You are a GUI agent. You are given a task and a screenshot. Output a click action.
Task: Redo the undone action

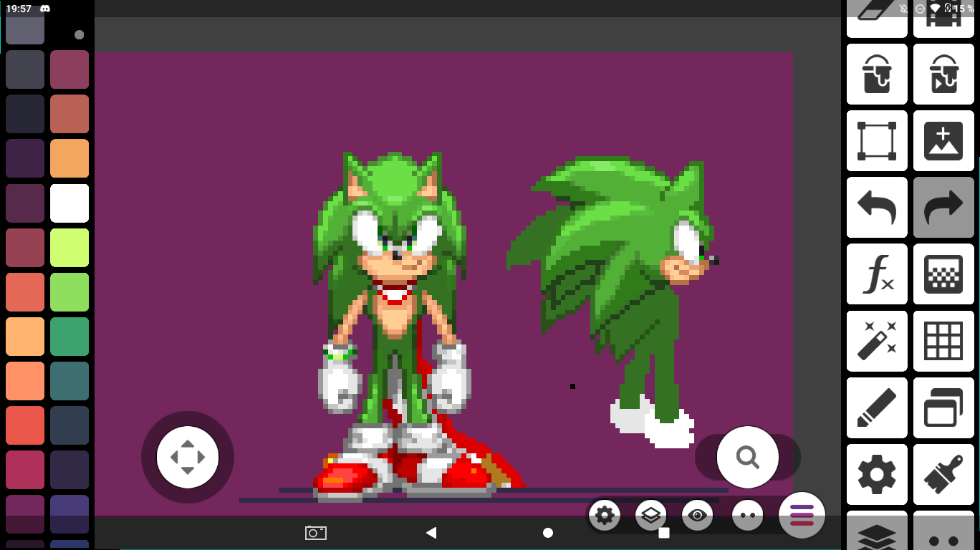943,207
